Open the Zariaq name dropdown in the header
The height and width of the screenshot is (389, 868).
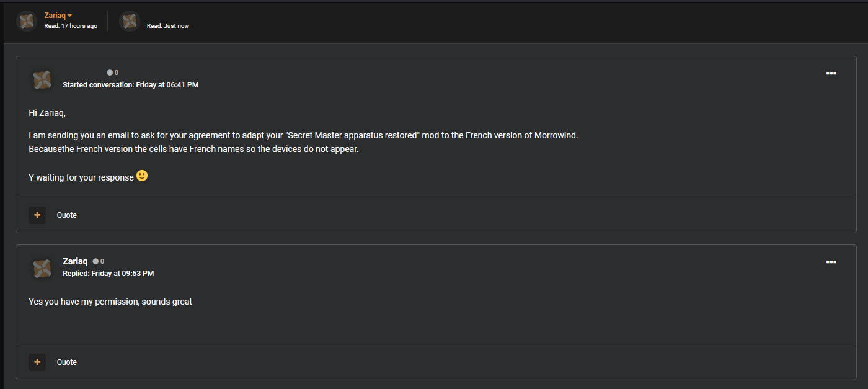point(58,16)
